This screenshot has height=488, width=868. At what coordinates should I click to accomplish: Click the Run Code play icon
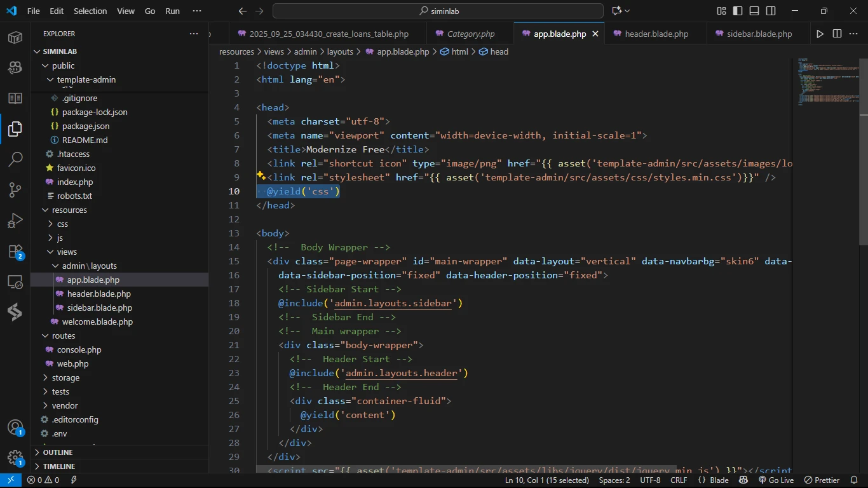pyautogui.click(x=820, y=34)
